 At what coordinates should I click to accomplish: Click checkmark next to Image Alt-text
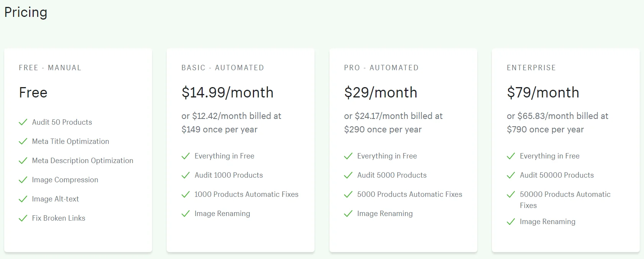(x=23, y=199)
